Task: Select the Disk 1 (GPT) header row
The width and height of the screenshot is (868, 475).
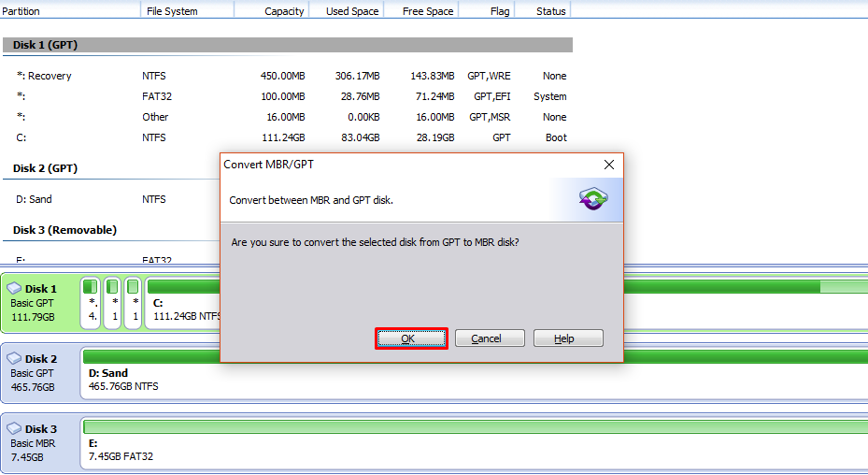Action: (287, 45)
